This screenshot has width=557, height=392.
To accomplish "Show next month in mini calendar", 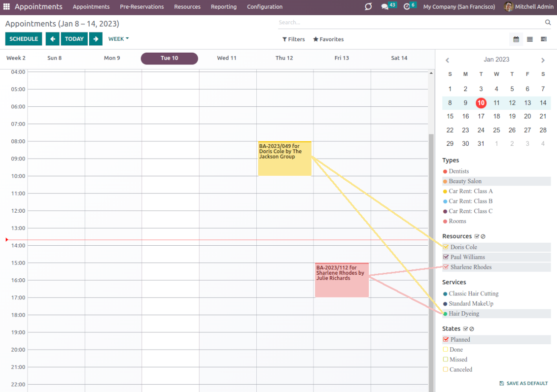I will 543,60.
